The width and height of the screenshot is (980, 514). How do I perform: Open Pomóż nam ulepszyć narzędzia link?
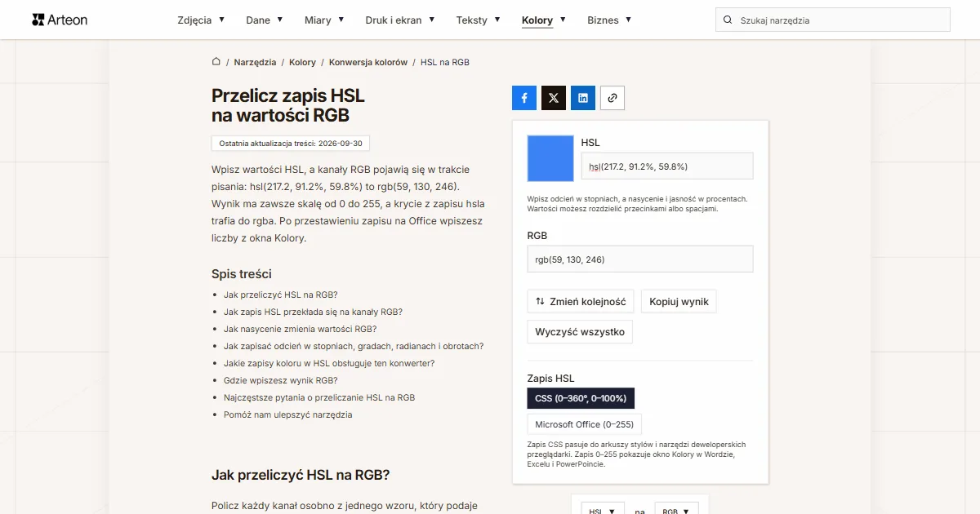point(288,414)
